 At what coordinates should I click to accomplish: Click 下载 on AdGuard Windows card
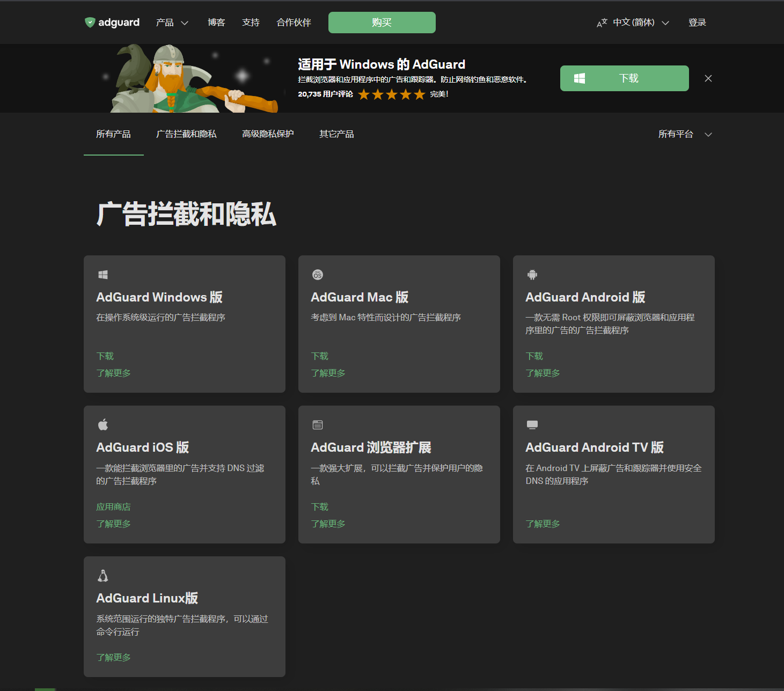(105, 356)
